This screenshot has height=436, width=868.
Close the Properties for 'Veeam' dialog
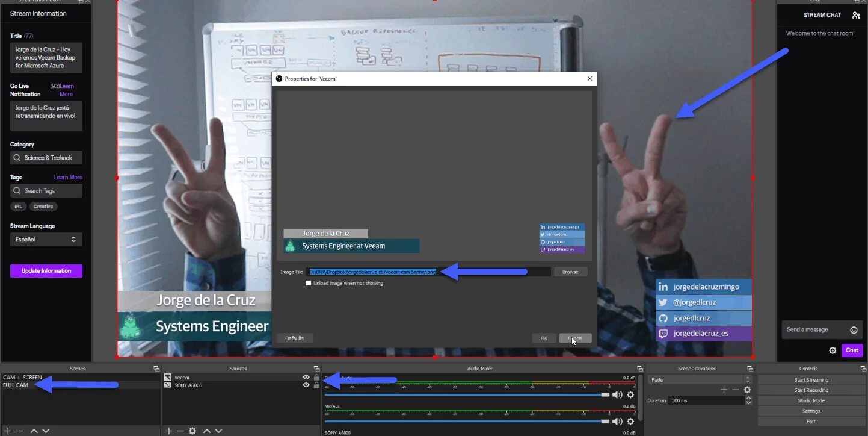590,78
